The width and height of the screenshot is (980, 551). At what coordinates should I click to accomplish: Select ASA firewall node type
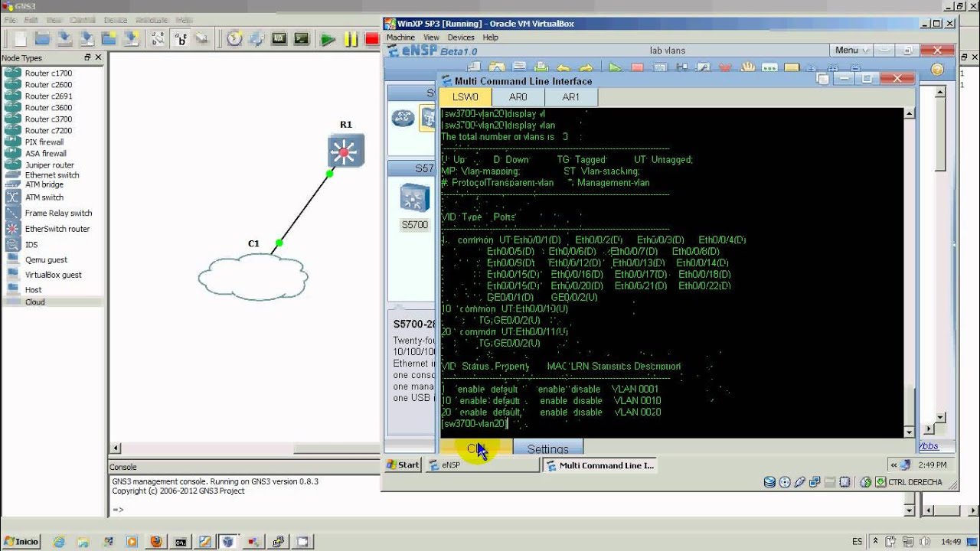pyautogui.click(x=45, y=154)
